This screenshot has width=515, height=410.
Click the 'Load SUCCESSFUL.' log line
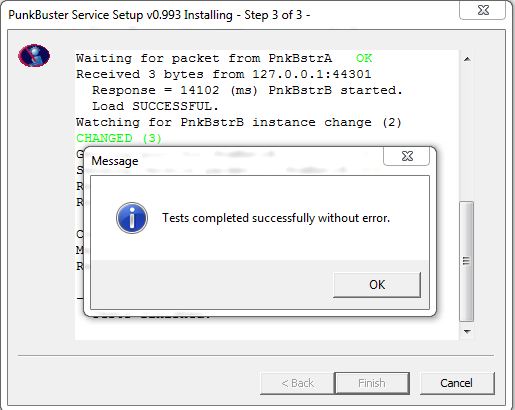coord(155,106)
